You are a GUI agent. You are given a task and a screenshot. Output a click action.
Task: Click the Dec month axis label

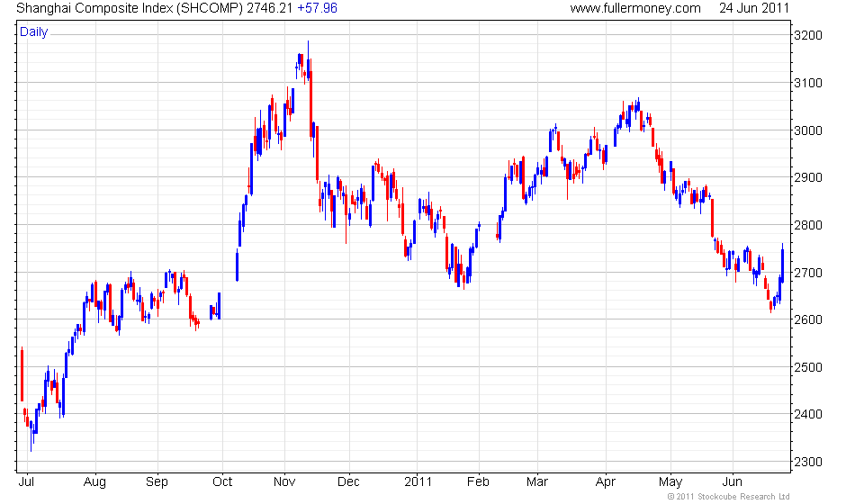click(x=348, y=482)
